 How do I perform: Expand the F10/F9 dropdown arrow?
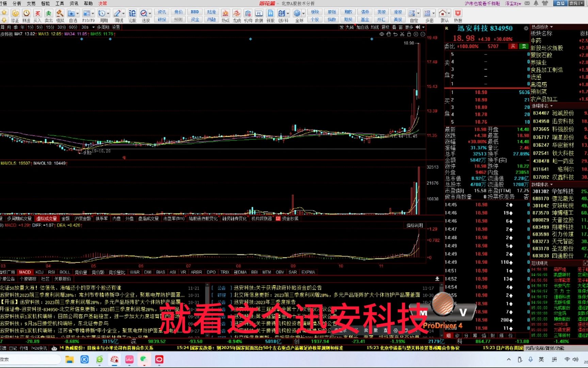[x=93, y=14]
